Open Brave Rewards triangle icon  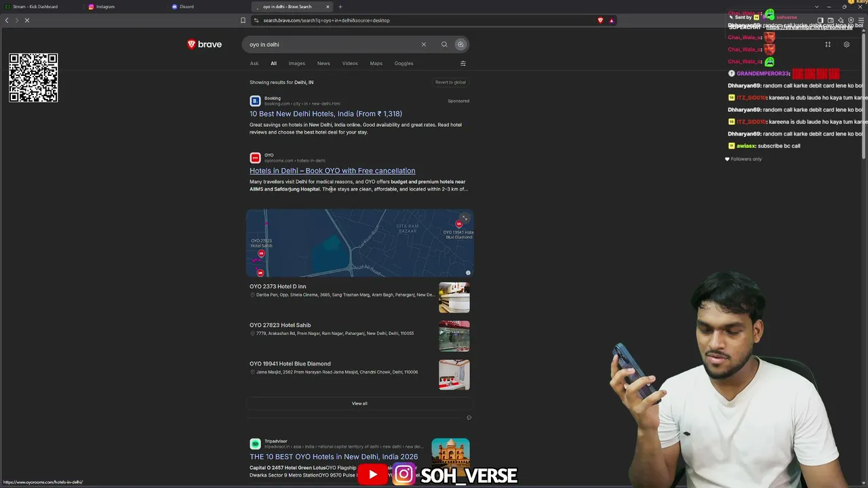pos(611,20)
